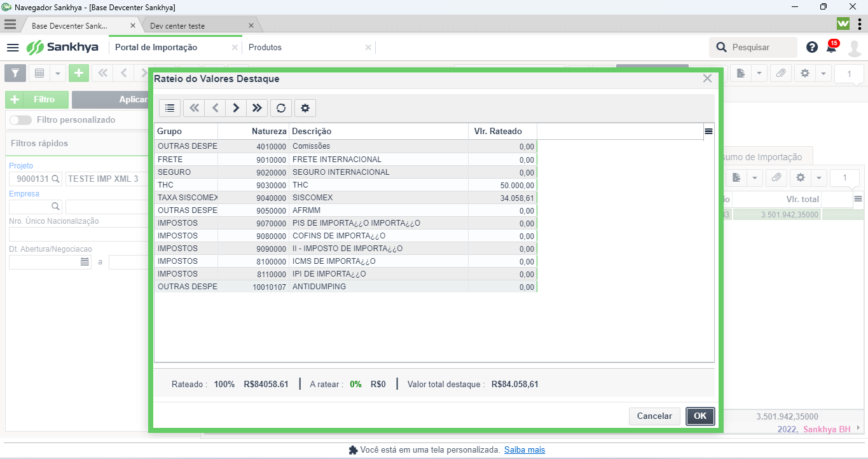Open settings gear in lower grid toolbar
This screenshot has height=459, width=868.
pos(801,177)
